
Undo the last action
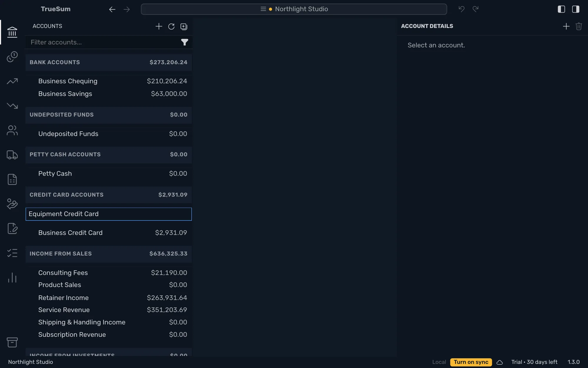[461, 9]
